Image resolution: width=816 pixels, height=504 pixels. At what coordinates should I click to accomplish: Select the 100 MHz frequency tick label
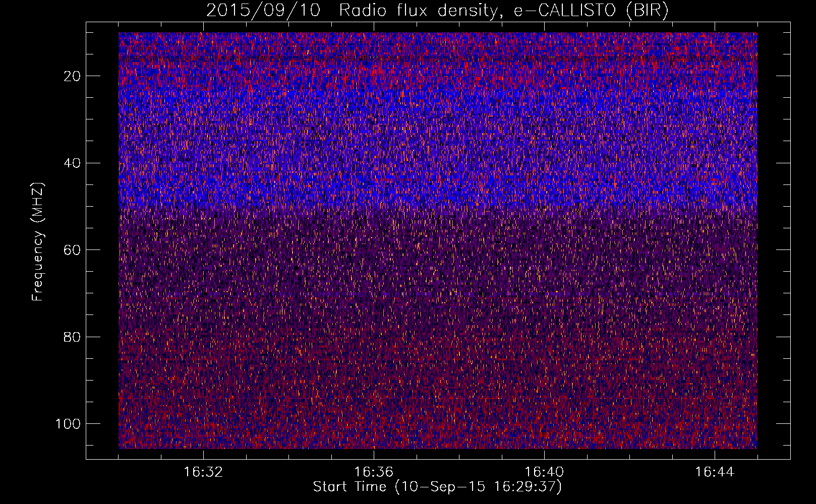click(68, 424)
